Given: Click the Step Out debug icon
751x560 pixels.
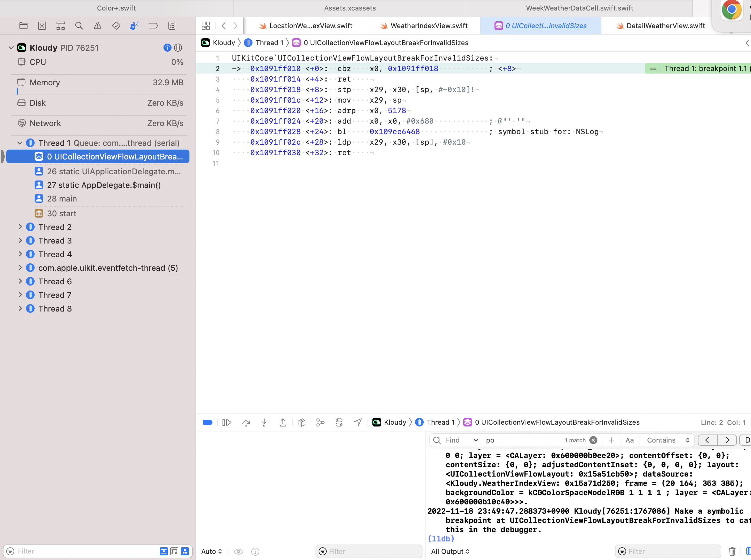Looking at the screenshot, I should click(283, 422).
